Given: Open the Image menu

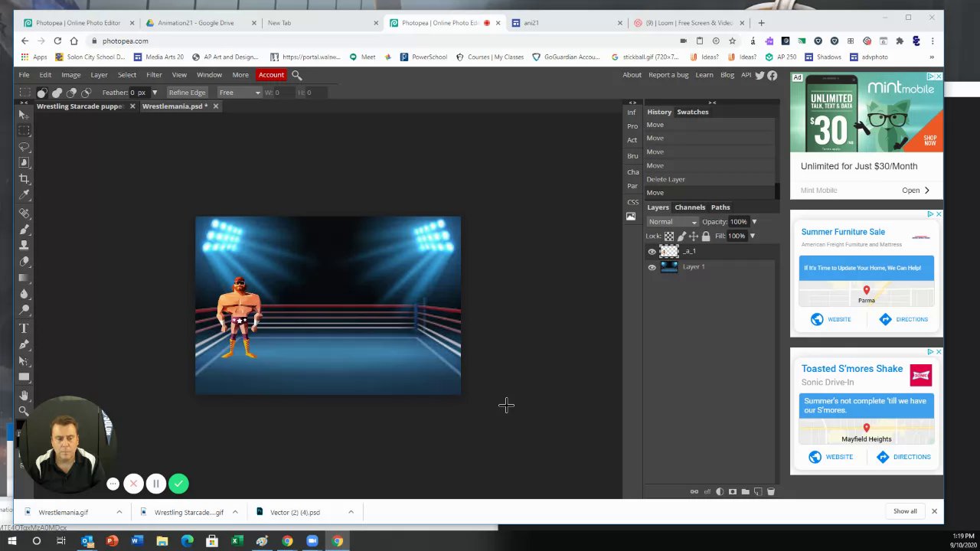Looking at the screenshot, I should click(x=70, y=75).
